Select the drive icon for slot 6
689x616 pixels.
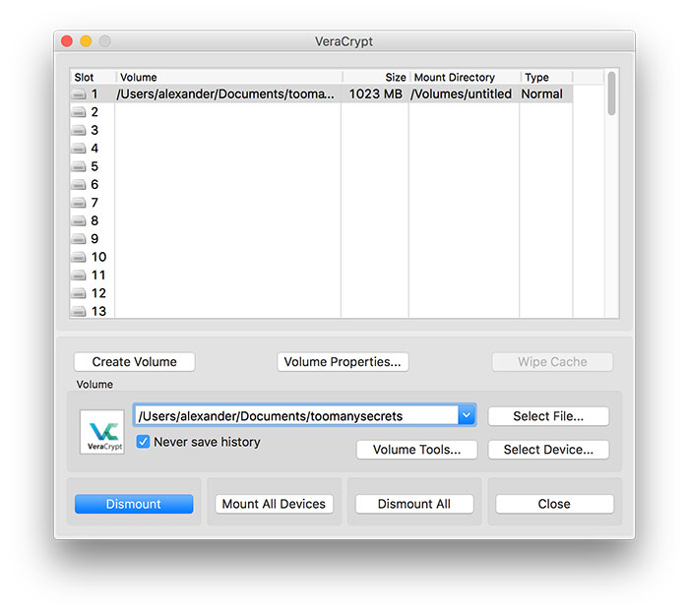79,185
